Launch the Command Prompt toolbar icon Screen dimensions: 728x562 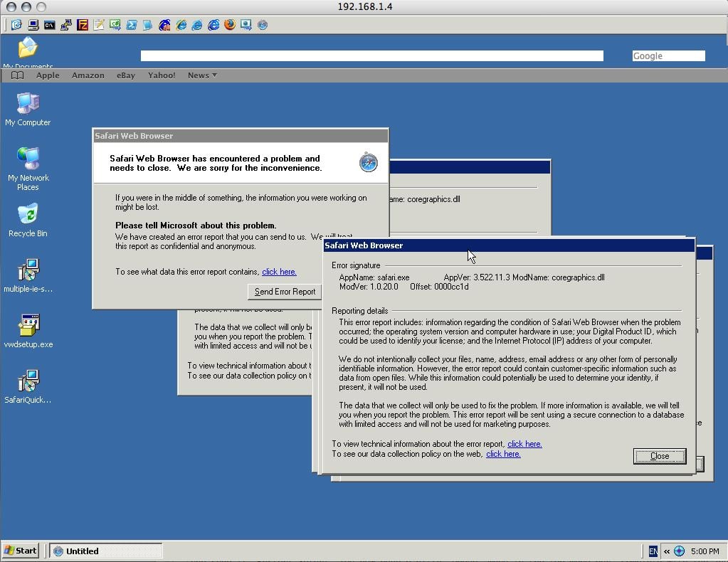(49, 25)
